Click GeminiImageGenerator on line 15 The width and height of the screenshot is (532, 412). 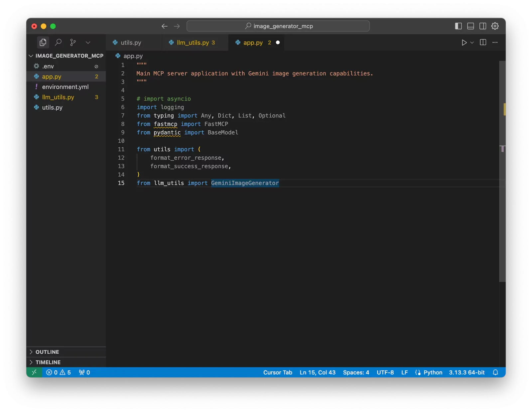coord(245,183)
